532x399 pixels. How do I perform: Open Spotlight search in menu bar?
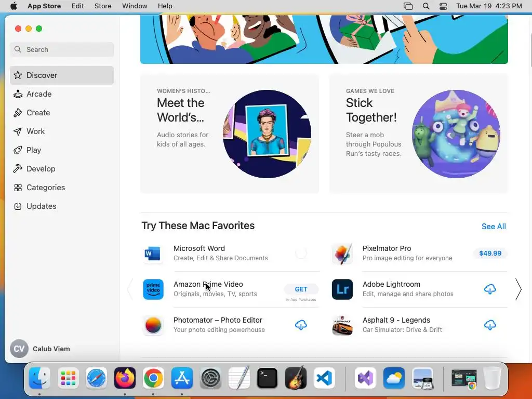click(426, 6)
